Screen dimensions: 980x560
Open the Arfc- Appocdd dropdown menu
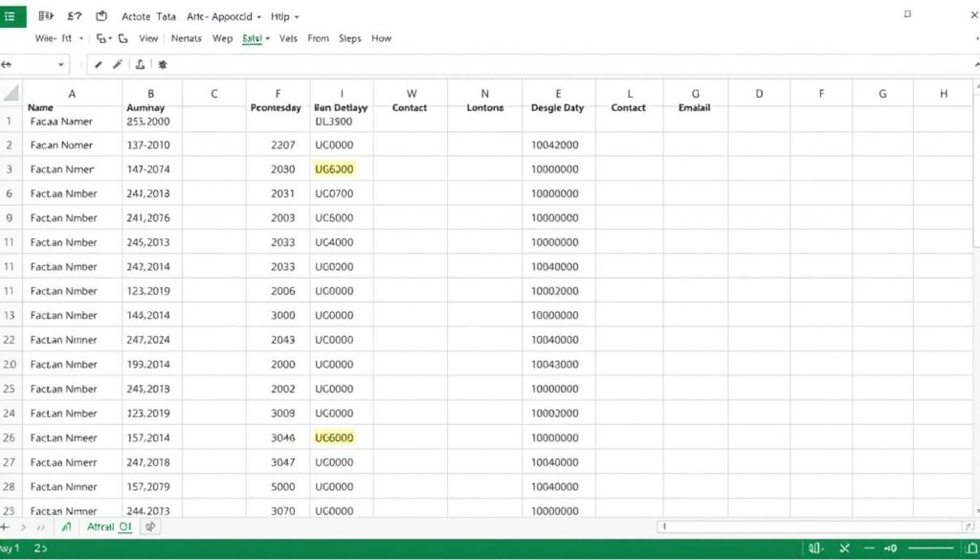click(x=258, y=17)
